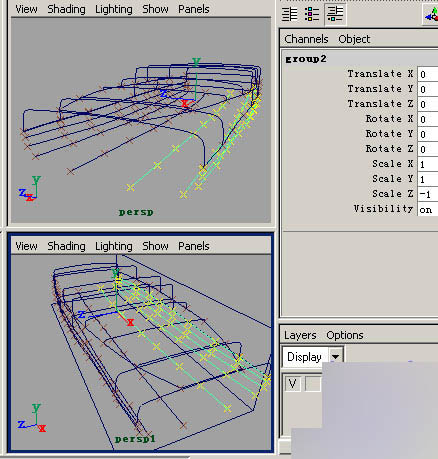Screen dimensions: 438x459
Task: Open View menu in persp1 panel
Action: tap(26, 246)
